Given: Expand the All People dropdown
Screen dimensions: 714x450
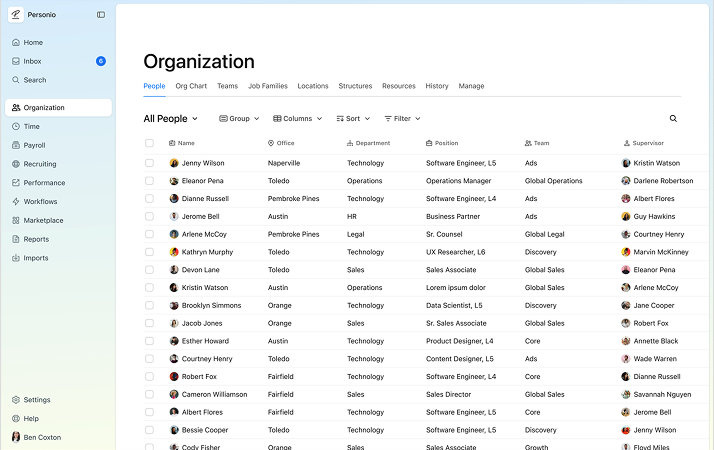Looking at the screenshot, I should click(171, 119).
